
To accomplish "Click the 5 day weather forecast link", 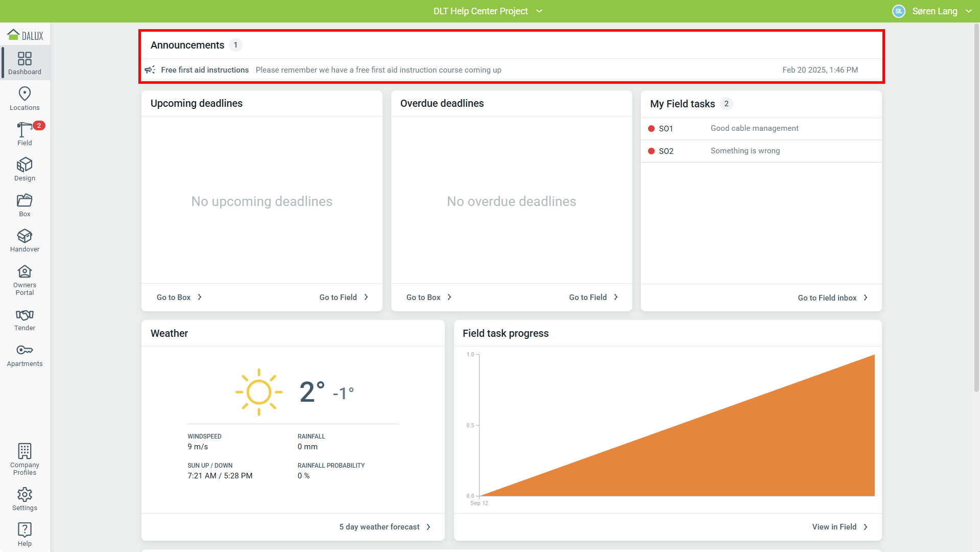I will tap(385, 527).
